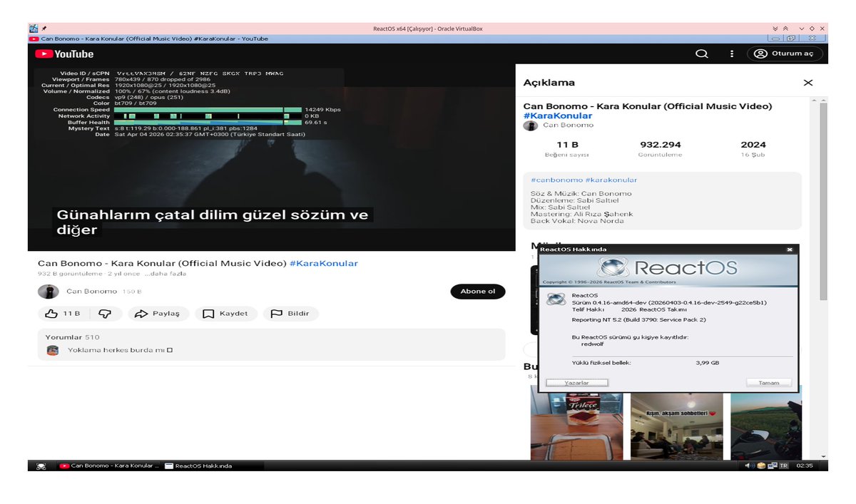Open Can Bonomo channel name below video title
856x504 pixels.
tap(91, 292)
